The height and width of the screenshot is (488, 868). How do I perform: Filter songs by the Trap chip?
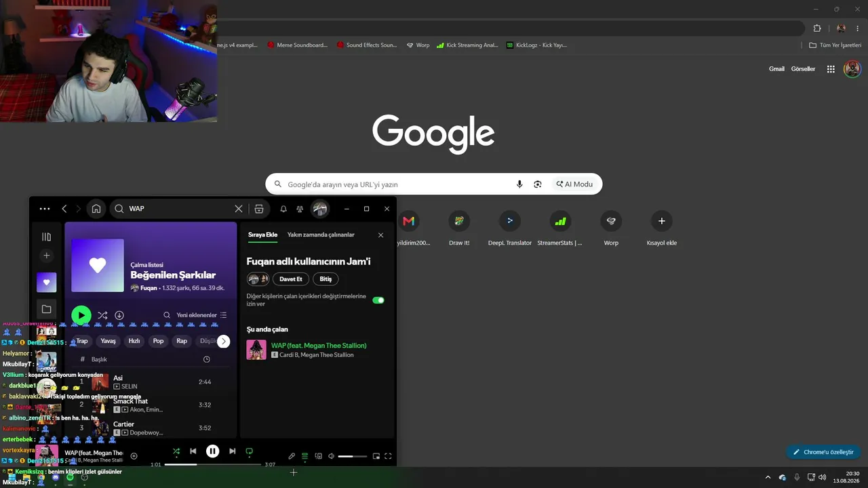click(82, 341)
